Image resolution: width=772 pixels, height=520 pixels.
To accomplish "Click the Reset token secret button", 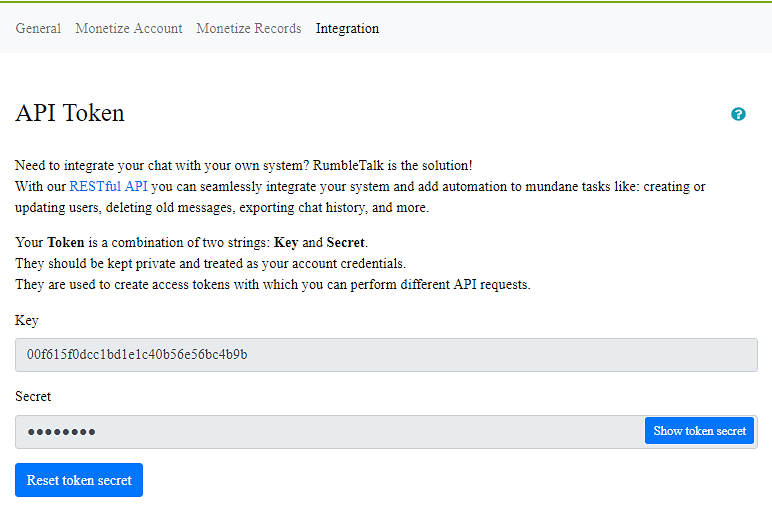I will [x=79, y=480].
